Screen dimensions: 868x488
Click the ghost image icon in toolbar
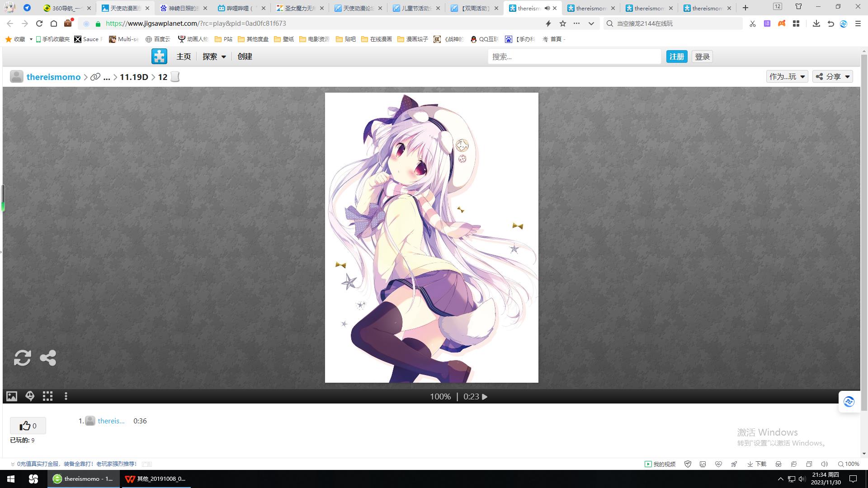(30, 396)
